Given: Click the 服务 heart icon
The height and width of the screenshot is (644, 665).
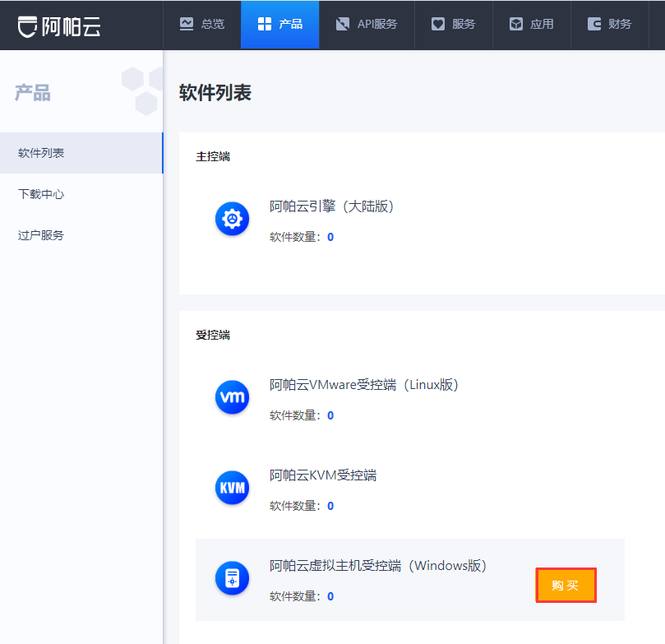Looking at the screenshot, I should 438,24.
